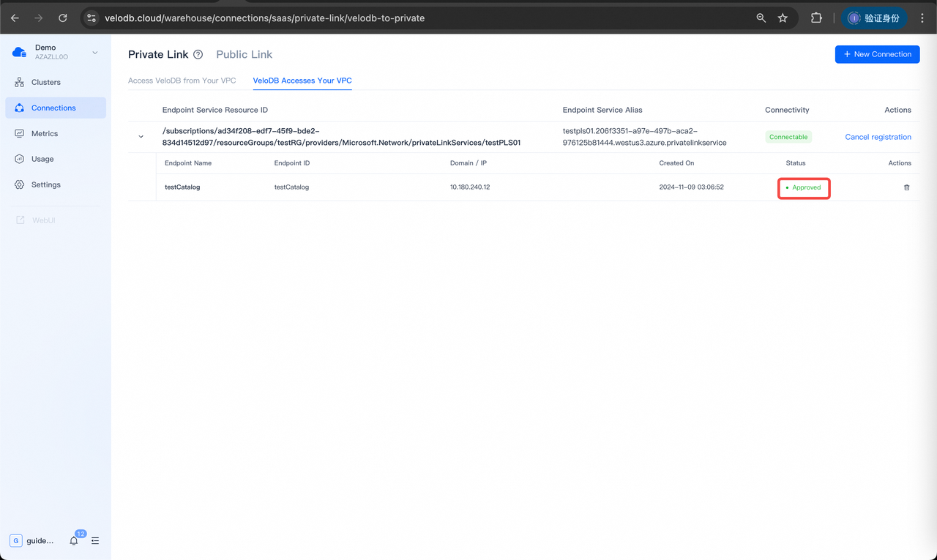Click the browser zoom magnifier icon
The width and height of the screenshot is (937, 560).
761,18
